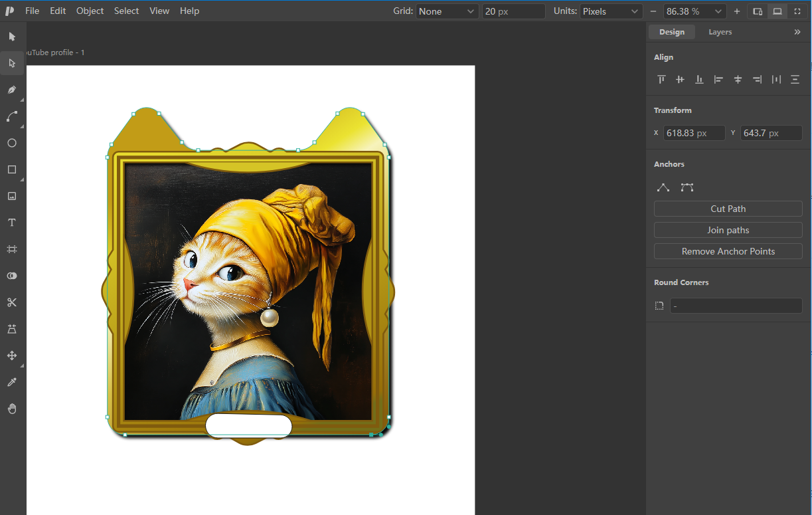
Task: Click the Remove Anchor Points button
Action: click(x=728, y=251)
